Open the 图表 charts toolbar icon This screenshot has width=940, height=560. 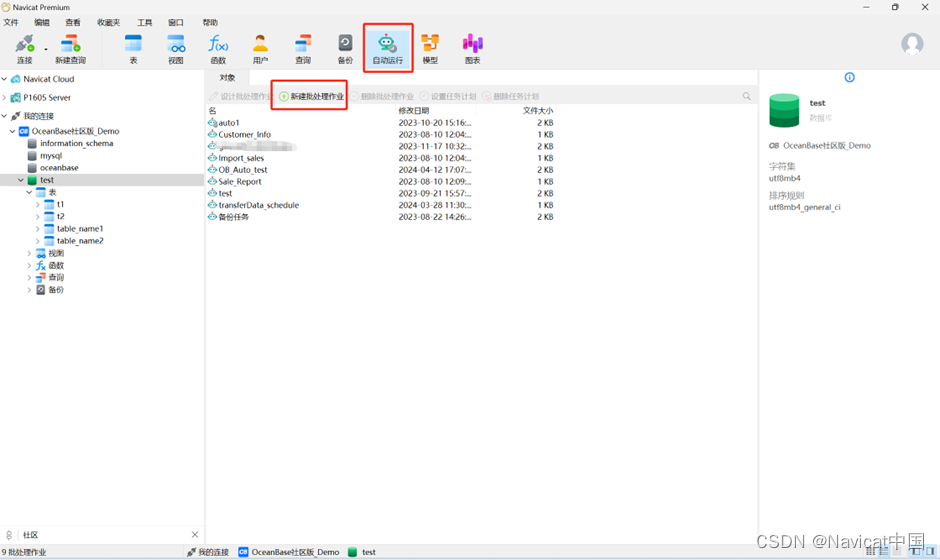pos(472,49)
